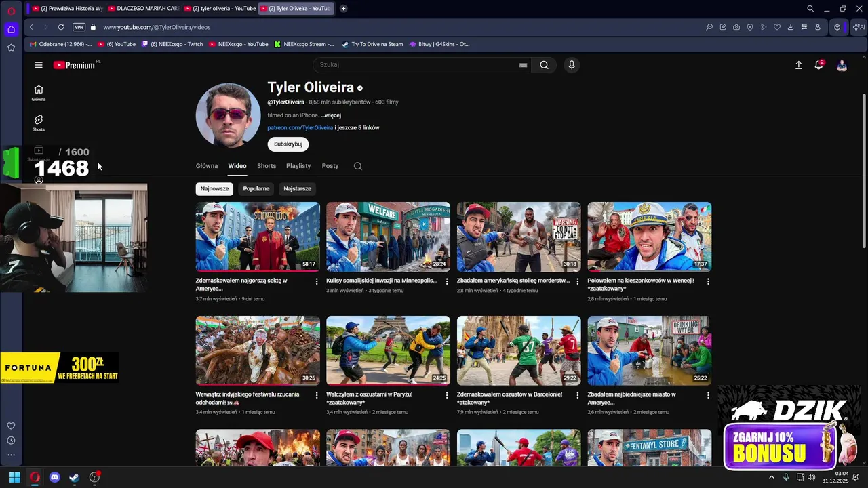This screenshot has height=488, width=868.
Task: Add page to bookmarks heart icon
Action: 777,27
